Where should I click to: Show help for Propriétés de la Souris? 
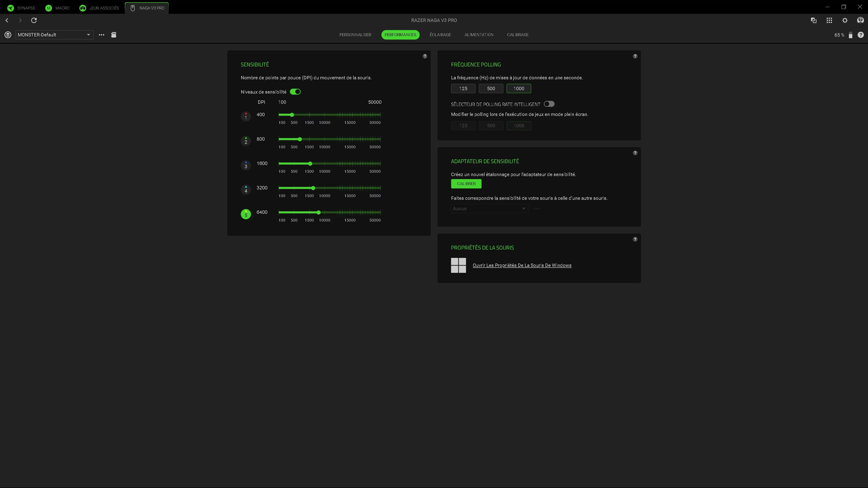point(635,239)
